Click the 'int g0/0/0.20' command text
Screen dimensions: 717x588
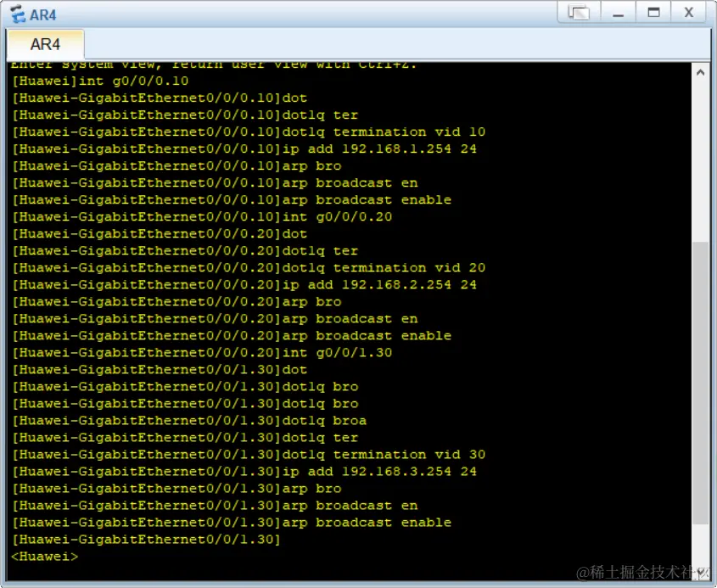[337, 216]
